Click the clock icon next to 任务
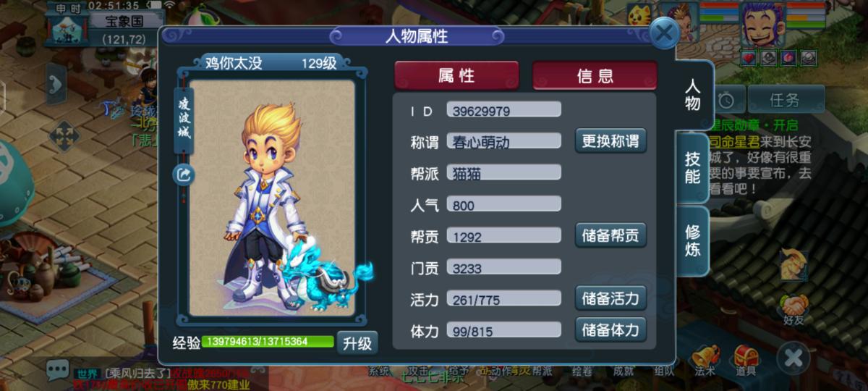The height and width of the screenshot is (391, 868). 727,100
